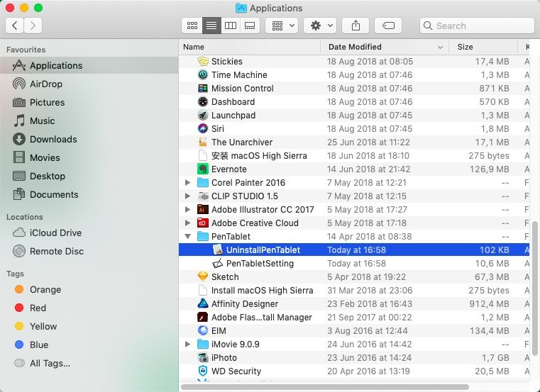Switch to gallery view
This screenshot has height=392, width=540.
point(250,26)
